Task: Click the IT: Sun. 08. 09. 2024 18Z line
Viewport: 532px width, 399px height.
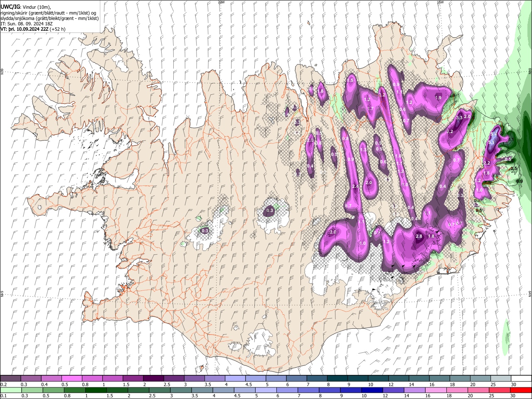Action: click(27, 24)
